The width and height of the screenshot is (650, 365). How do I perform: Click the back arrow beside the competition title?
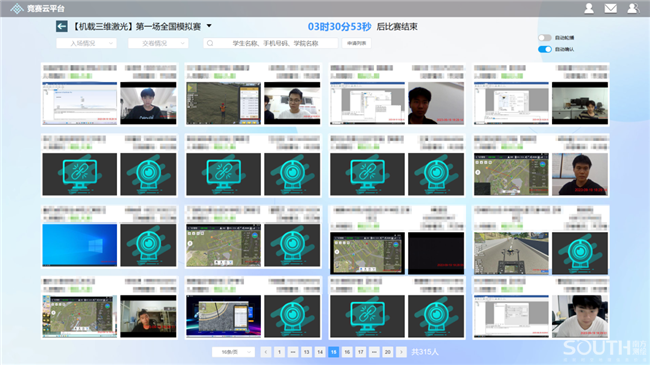pos(61,27)
